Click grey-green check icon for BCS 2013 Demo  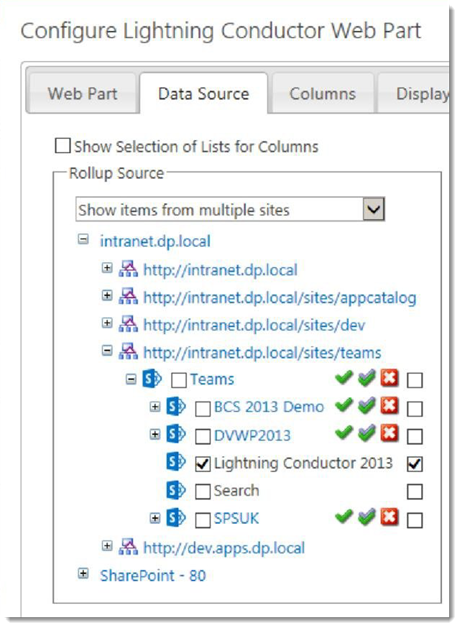(367, 405)
